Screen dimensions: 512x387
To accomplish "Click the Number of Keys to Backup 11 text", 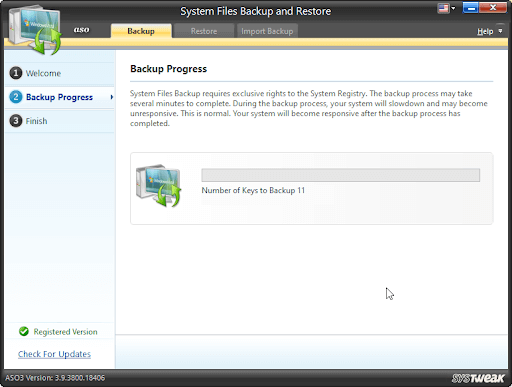I will (253, 190).
